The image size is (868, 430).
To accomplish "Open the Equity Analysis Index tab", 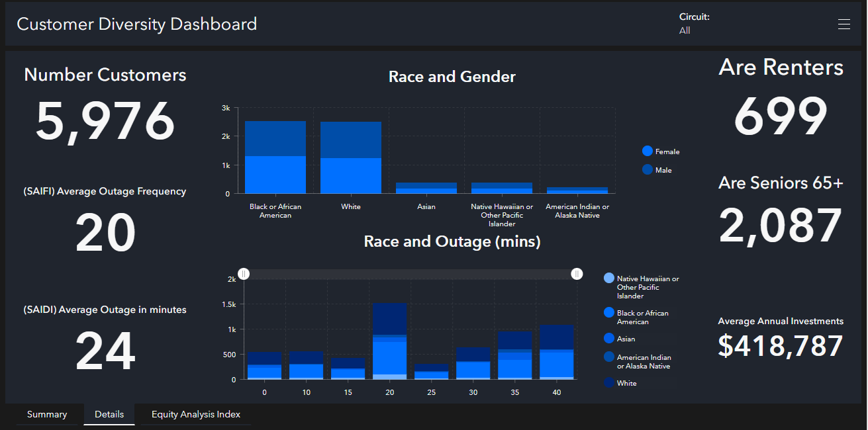I will pyautogui.click(x=195, y=414).
